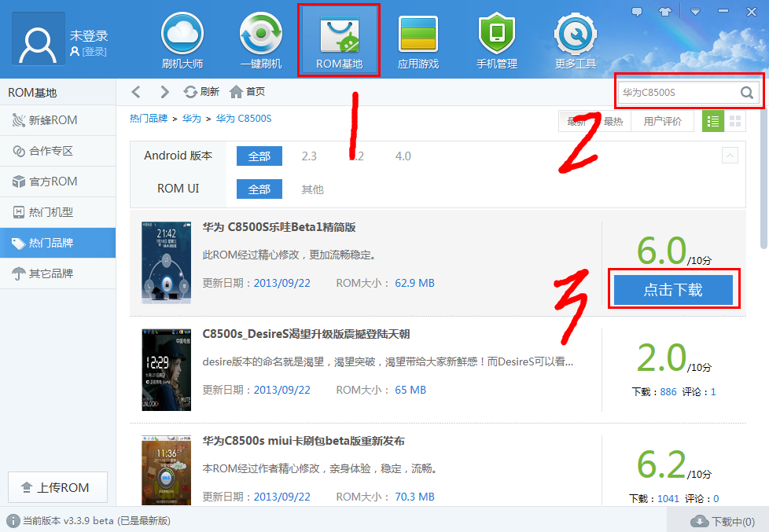Open 华为 C8500S乐蛙Beta1精简版 title
Viewport: 769px width, 532px height.
(x=279, y=227)
